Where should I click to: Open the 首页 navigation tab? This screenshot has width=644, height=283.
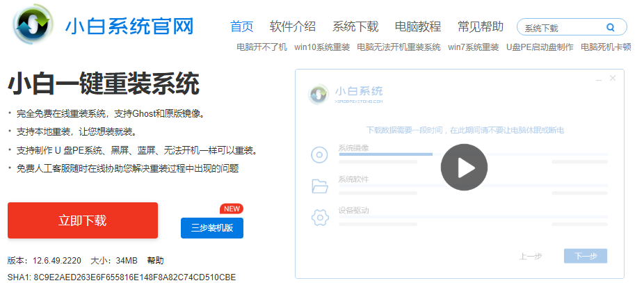point(242,27)
